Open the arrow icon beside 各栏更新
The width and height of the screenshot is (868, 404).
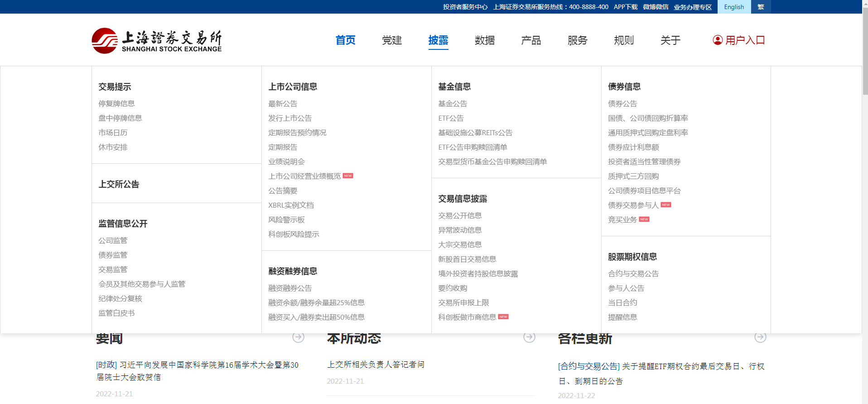coord(760,337)
